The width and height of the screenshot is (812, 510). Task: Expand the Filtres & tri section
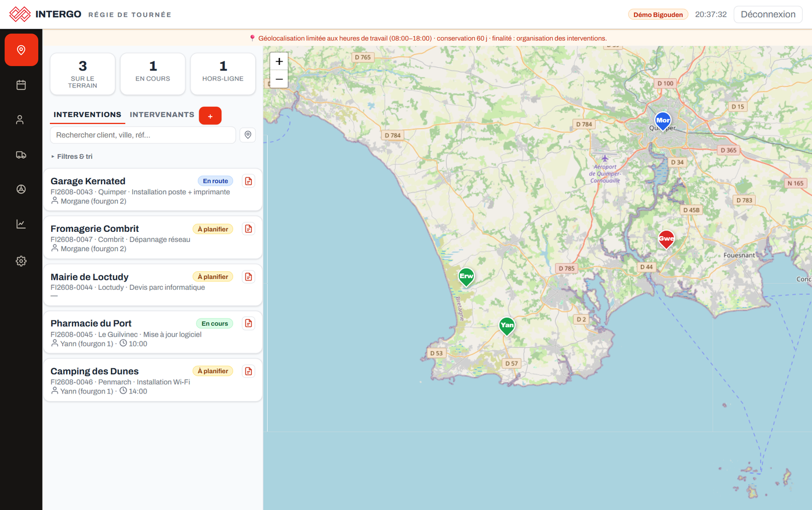coord(72,156)
